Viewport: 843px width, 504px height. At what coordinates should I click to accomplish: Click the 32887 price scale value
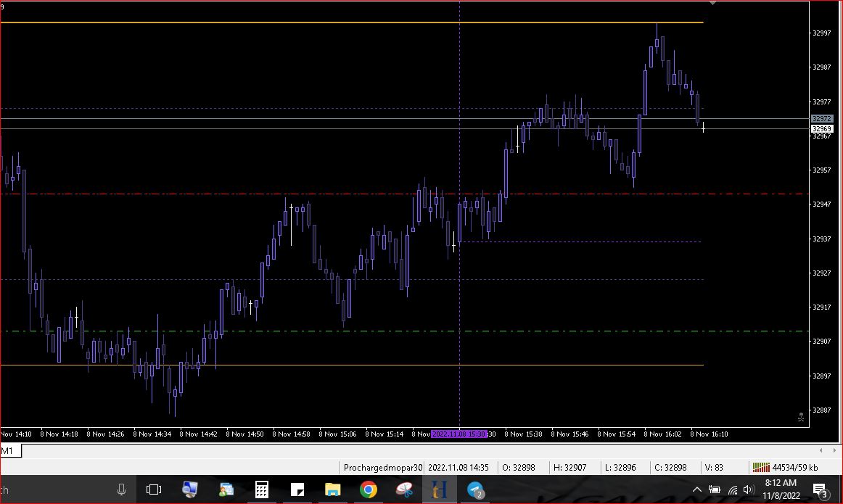tap(821, 410)
